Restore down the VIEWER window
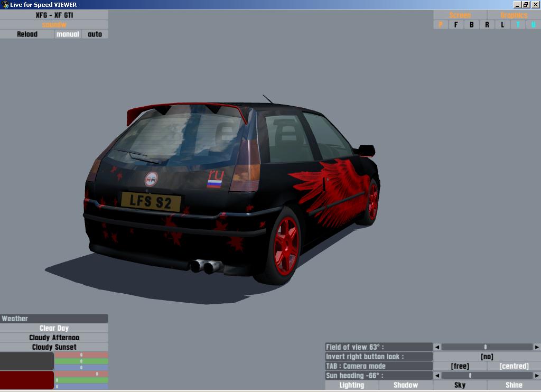This screenshot has width=541, height=392. pyautogui.click(x=526, y=4)
